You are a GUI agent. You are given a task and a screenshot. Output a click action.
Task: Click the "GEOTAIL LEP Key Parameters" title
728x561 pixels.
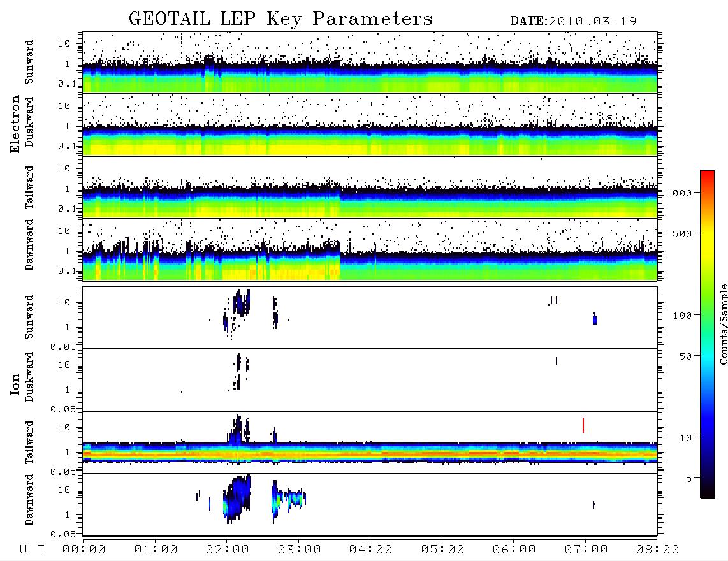[280, 19]
